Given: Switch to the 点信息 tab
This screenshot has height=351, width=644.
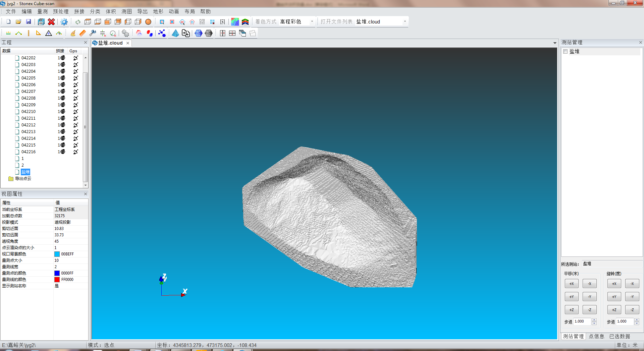Looking at the screenshot, I should (x=596, y=336).
